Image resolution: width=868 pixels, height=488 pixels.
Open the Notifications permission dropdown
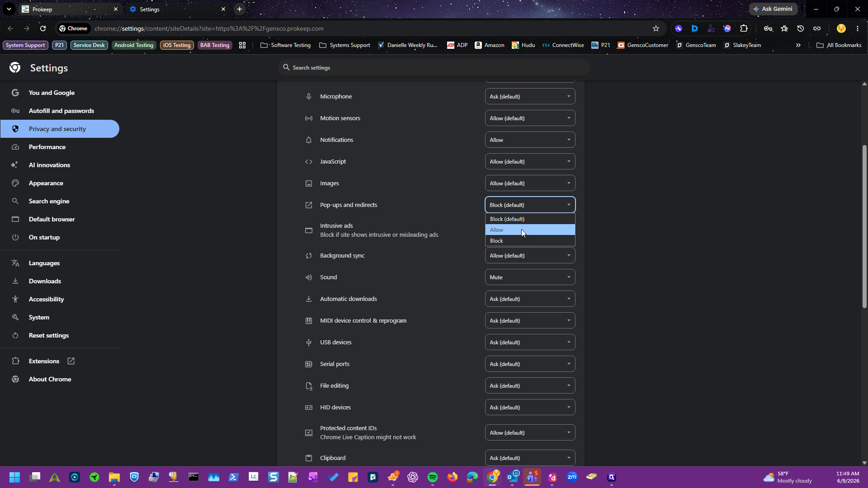click(x=530, y=140)
